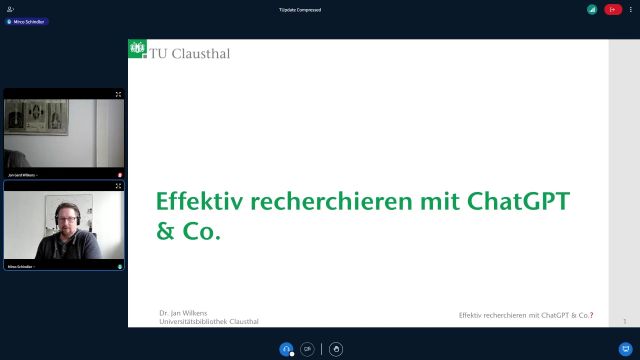Toggle the raise hand button

(x=336, y=349)
